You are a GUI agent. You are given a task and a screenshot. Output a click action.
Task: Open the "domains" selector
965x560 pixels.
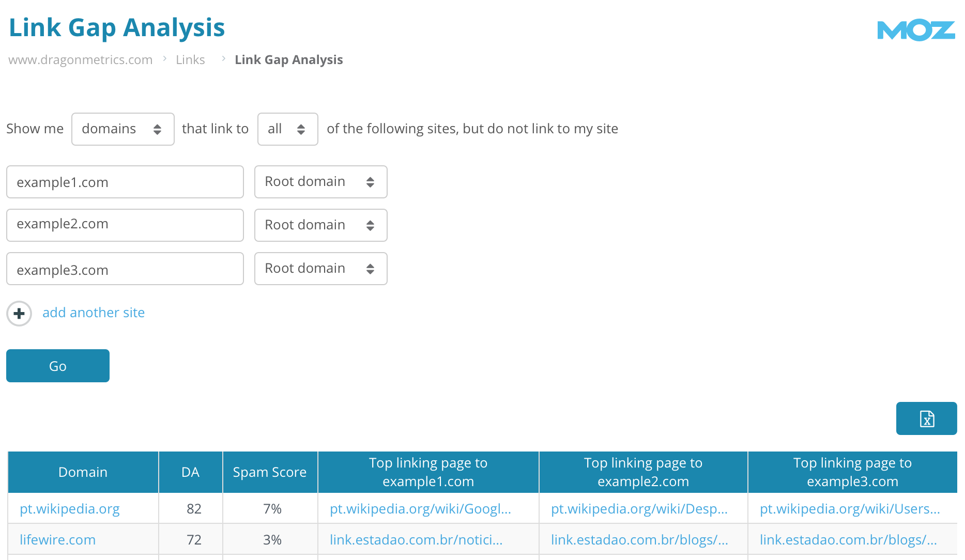[x=122, y=129]
